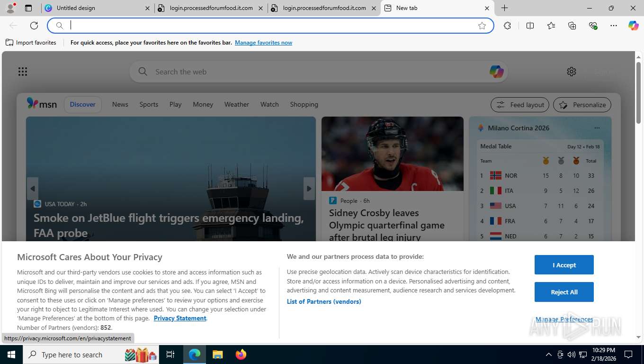The width and height of the screenshot is (644, 364).
Task: Click the USA row in medal table
Action: pos(540,206)
